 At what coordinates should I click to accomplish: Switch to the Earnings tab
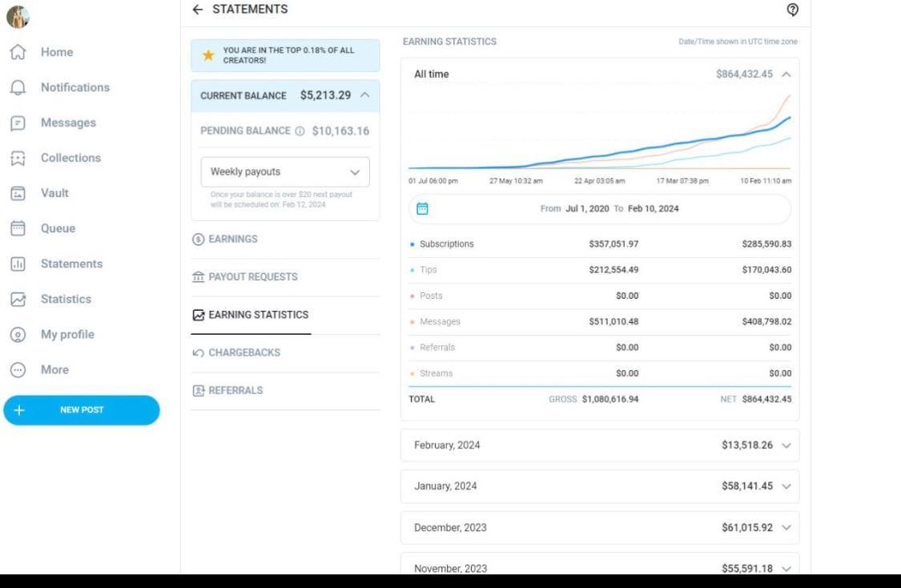(x=232, y=239)
